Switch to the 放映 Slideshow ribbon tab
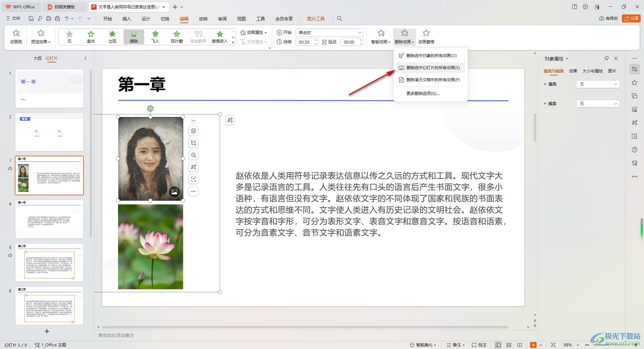 click(x=203, y=19)
